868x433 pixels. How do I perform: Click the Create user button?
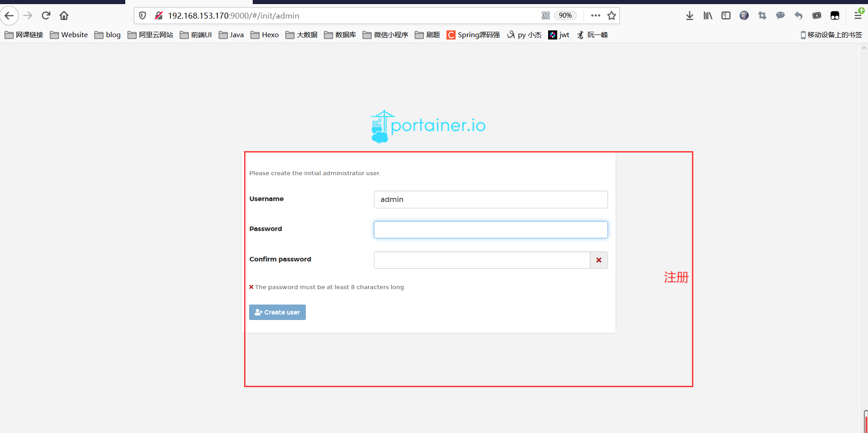(x=277, y=312)
